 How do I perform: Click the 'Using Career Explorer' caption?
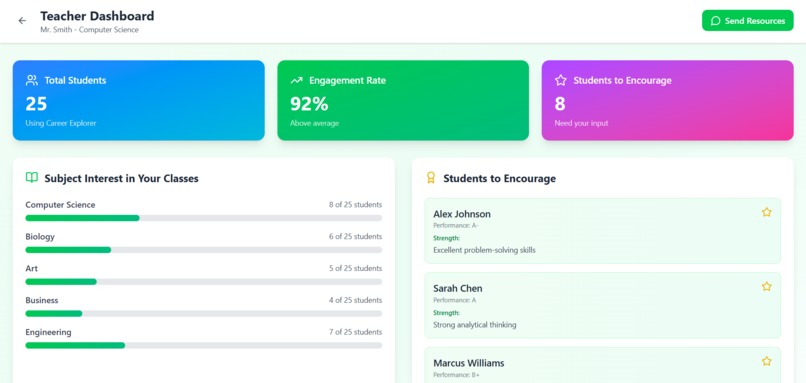[61, 123]
